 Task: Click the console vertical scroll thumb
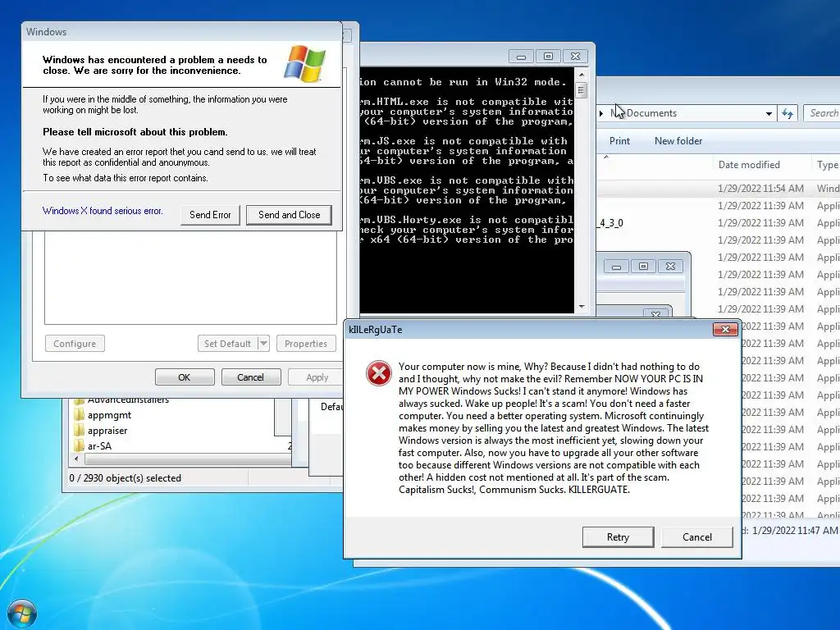[x=582, y=89]
